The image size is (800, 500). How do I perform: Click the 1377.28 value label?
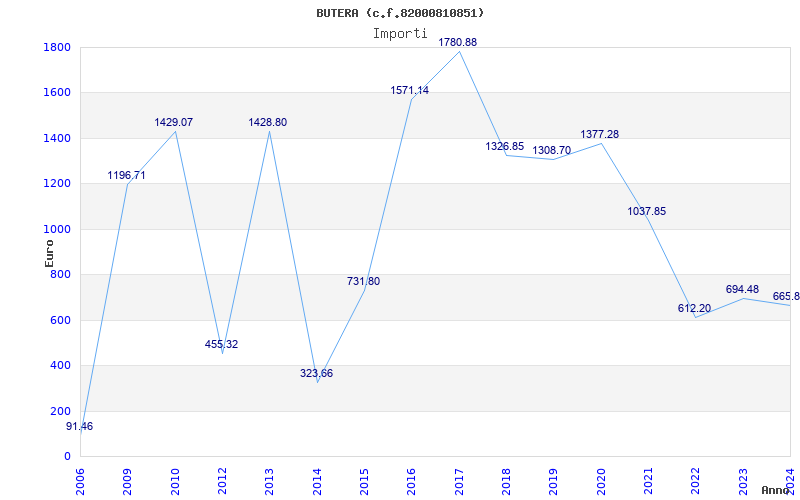pos(599,134)
